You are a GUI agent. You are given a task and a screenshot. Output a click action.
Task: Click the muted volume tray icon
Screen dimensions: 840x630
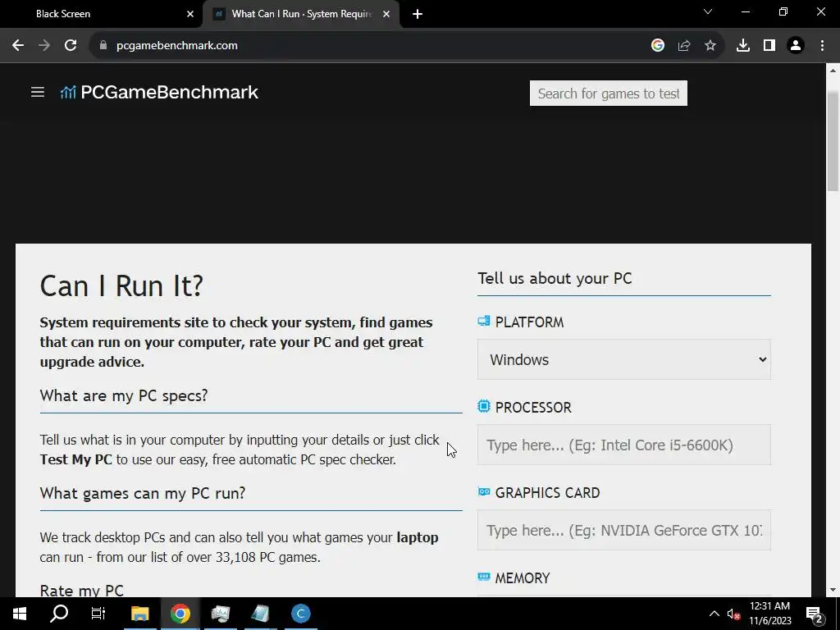(733, 614)
